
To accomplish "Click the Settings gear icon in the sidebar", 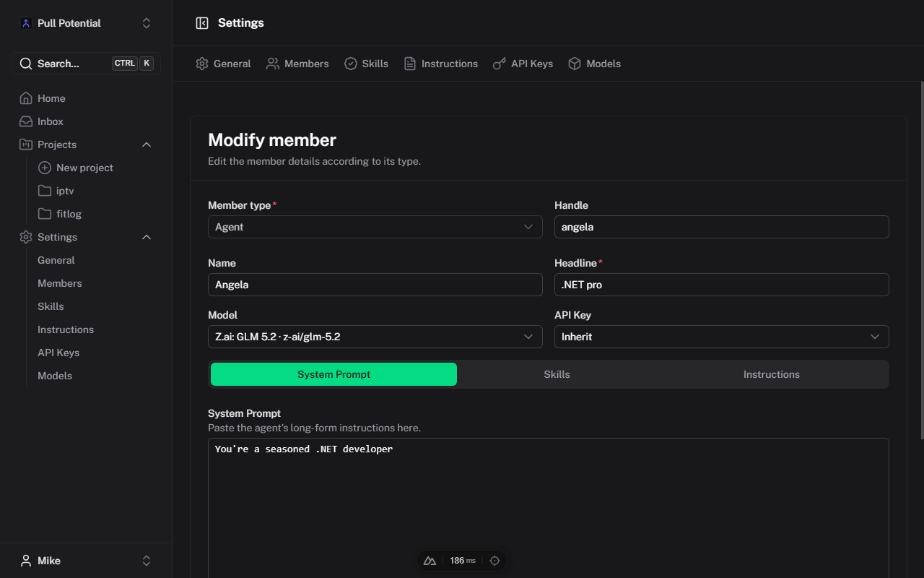I will tap(26, 237).
